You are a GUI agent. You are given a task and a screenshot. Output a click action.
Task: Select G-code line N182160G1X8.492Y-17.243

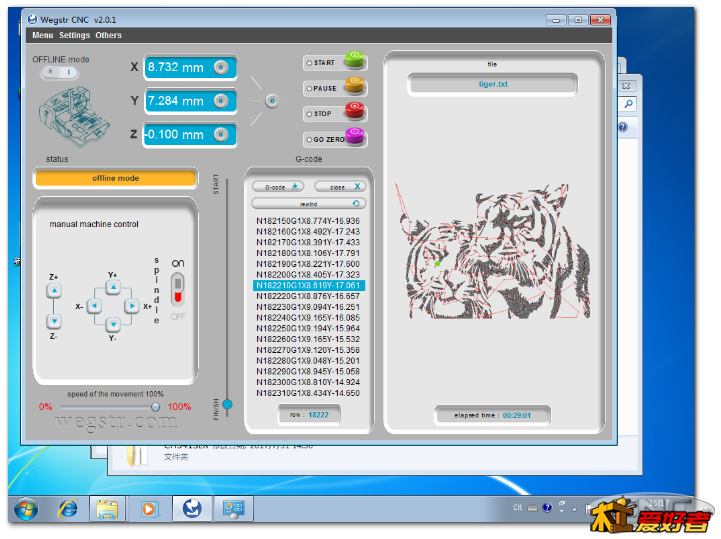pyautogui.click(x=308, y=232)
